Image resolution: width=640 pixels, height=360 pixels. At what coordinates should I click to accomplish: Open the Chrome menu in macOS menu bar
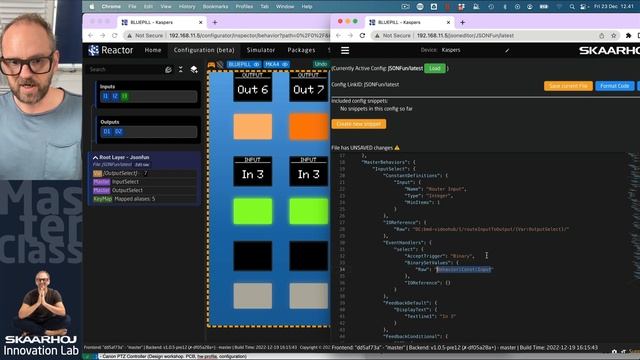111,7
